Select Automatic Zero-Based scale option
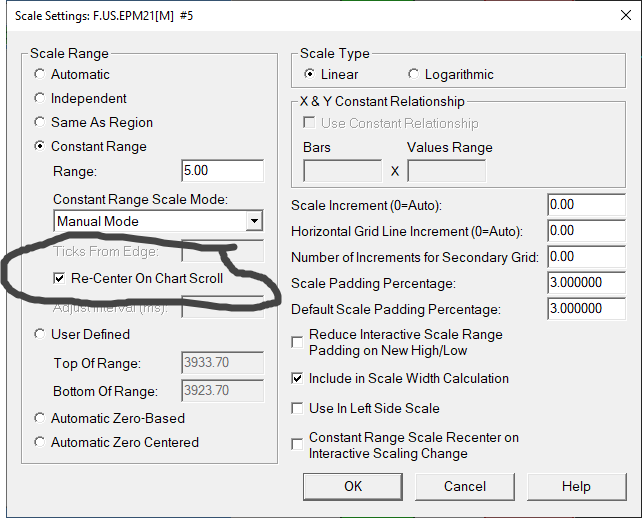The width and height of the screenshot is (642, 518). pyautogui.click(x=40, y=418)
